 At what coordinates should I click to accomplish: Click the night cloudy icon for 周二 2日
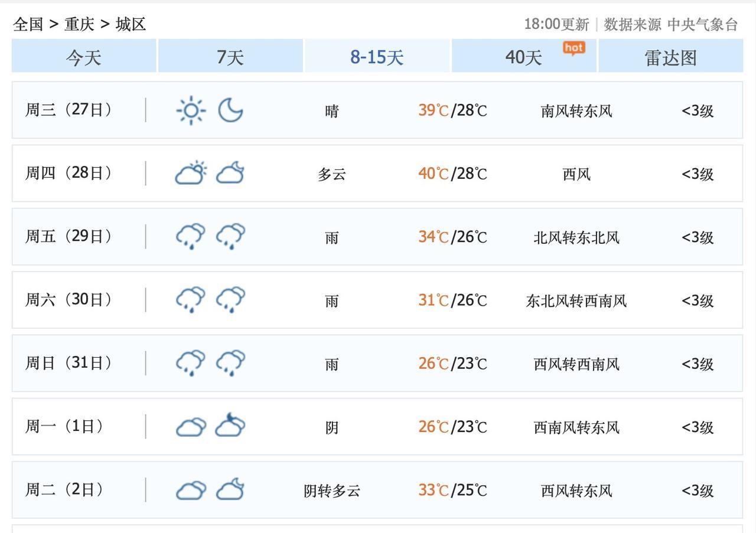(230, 490)
